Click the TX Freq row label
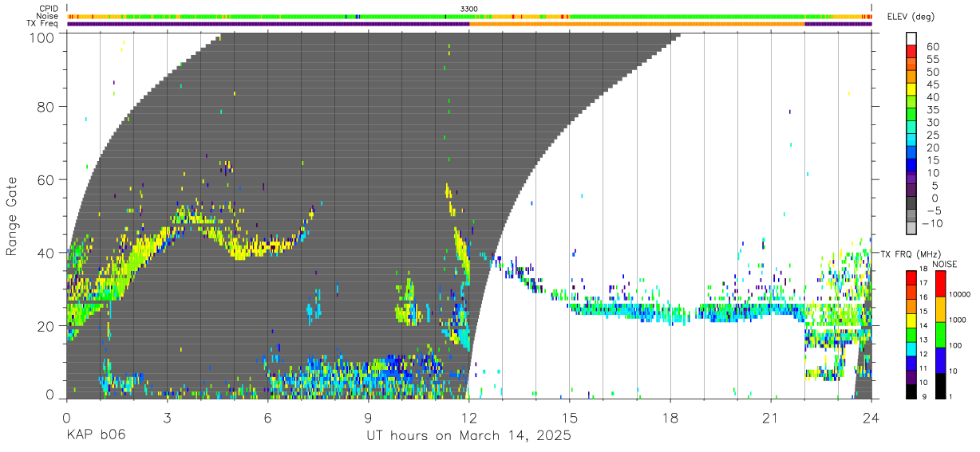 click(42, 23)
